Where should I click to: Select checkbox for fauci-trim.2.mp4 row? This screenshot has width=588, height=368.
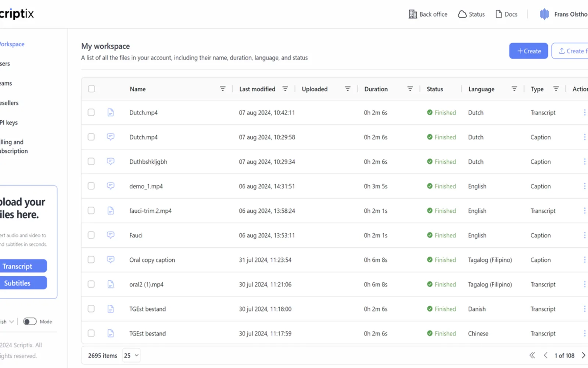(x=91, y=210)
